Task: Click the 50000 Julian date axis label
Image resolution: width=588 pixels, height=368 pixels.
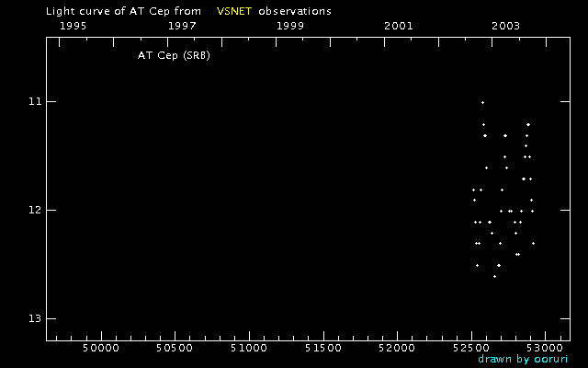Action: coord(99,349)
